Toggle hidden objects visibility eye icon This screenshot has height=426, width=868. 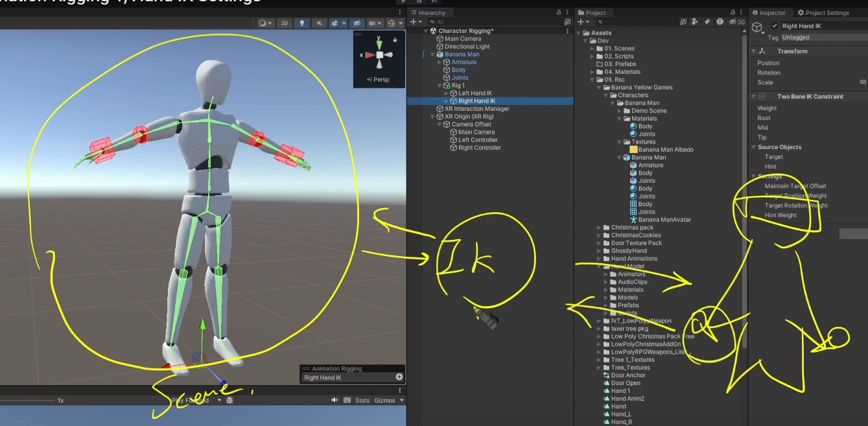point(357,23)
